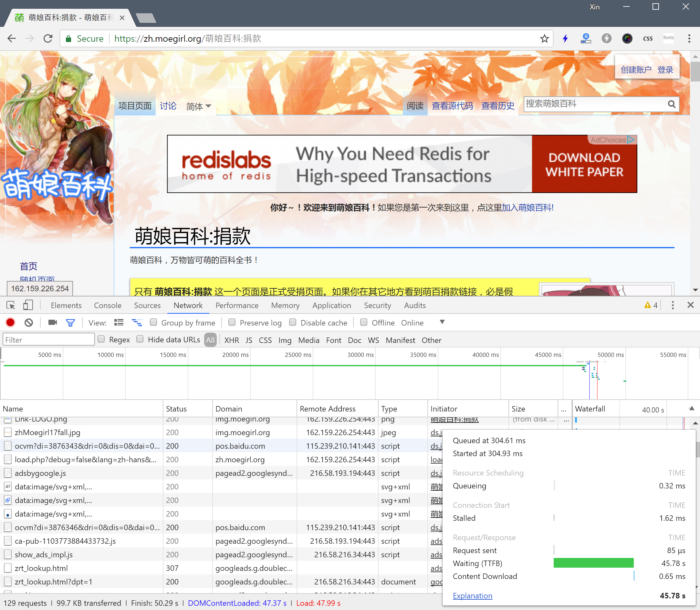Click the record network log button
Screen dimensions: 700x610
(x=10, y=322)
